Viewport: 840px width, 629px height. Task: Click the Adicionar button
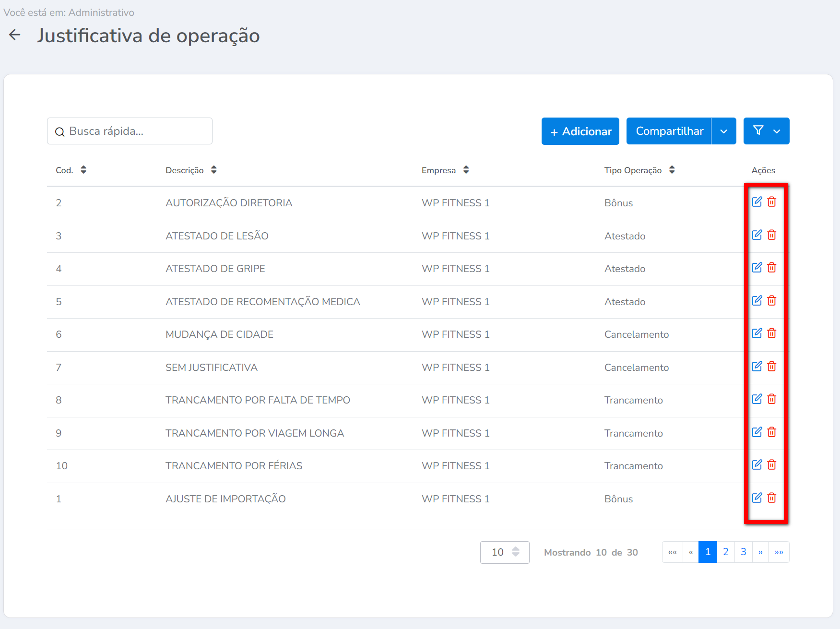click(x=580, y=131)
